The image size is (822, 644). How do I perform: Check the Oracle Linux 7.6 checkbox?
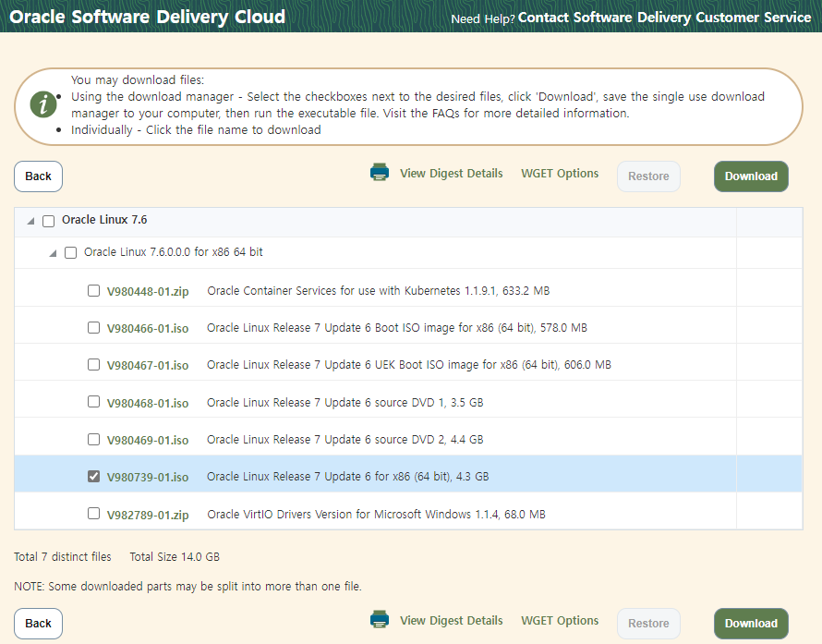(x=48, y=221)
